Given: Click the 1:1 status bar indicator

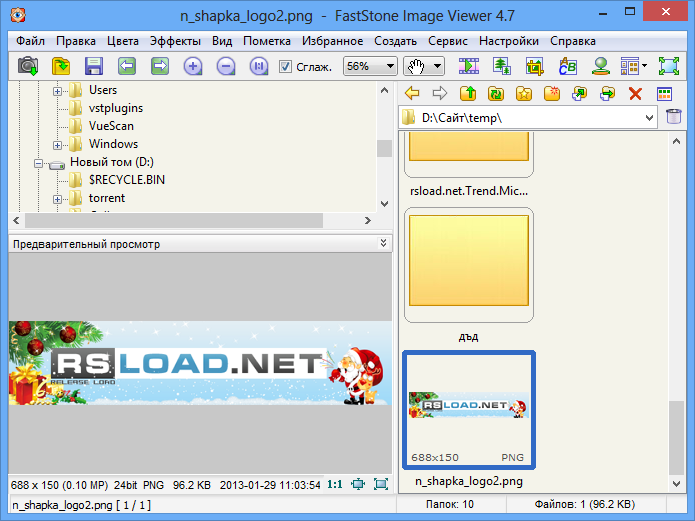Looking at the screenshot, I should [335, 485].
